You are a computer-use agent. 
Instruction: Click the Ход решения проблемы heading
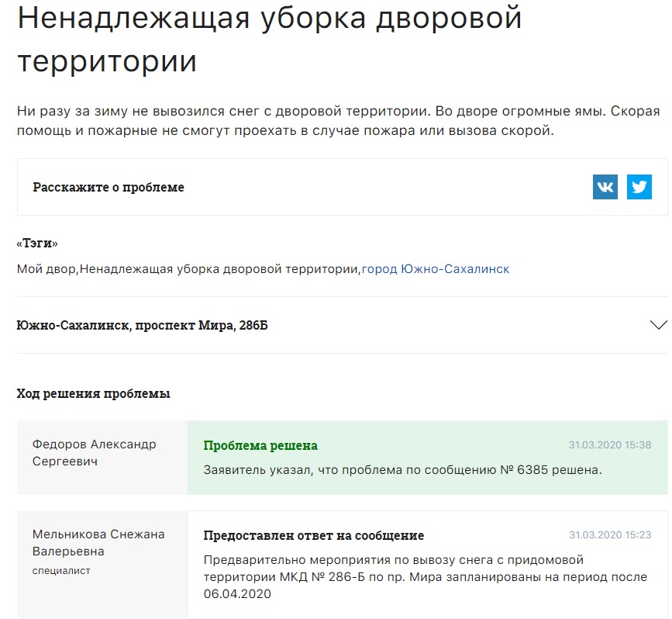click(x=93, y=393)
